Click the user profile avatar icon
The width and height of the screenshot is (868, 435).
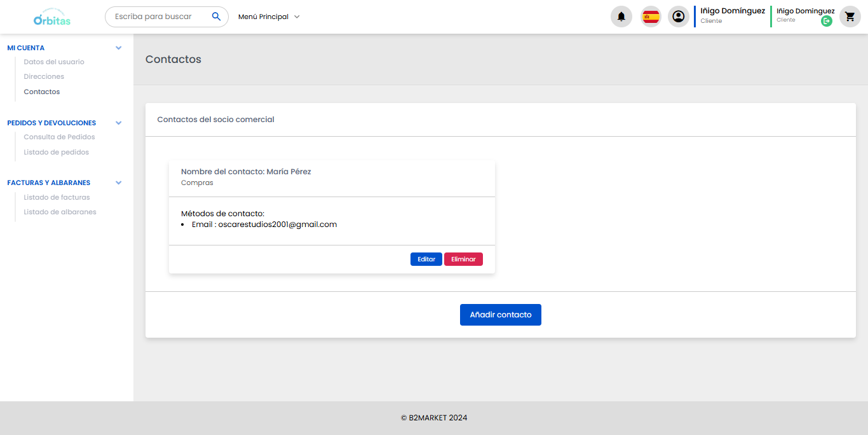678,17
